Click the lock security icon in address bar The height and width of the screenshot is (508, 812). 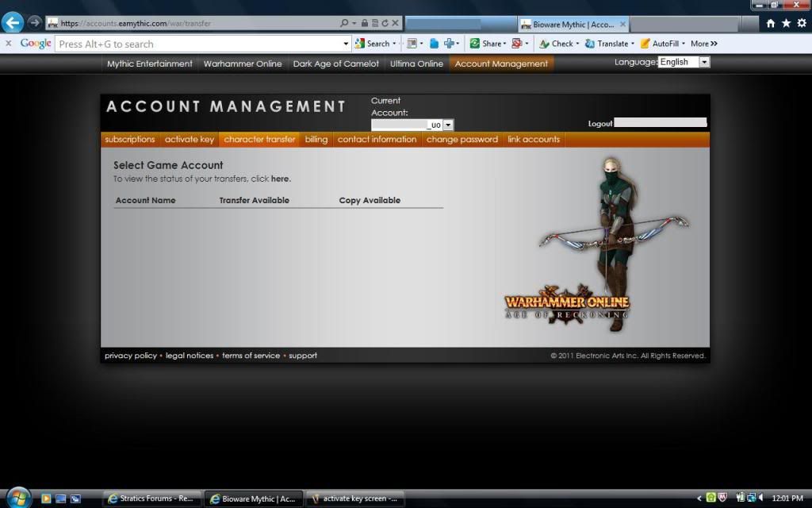(x=365, y=23)
